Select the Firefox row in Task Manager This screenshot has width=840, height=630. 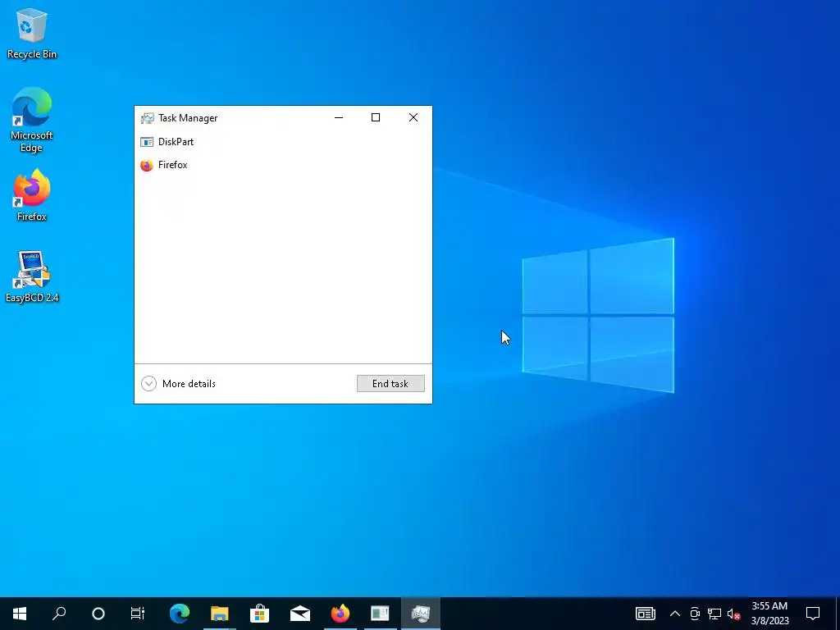point(283,165)
